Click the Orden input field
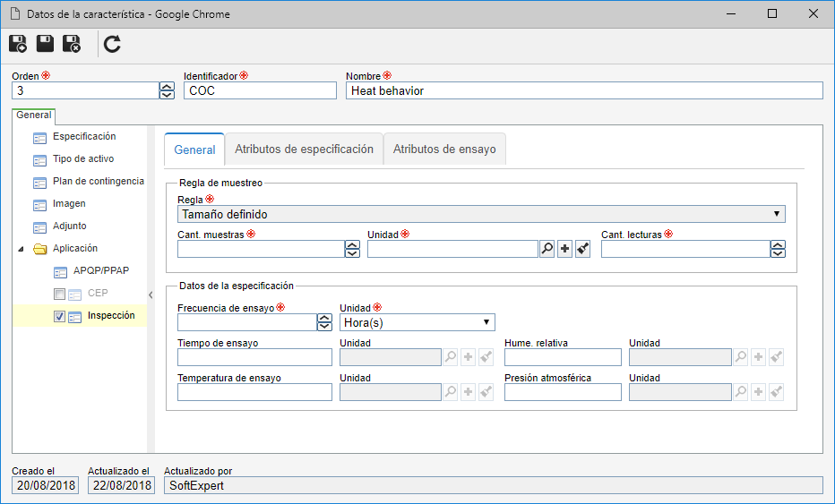Viewport: 835px width, 504px height. 85,90
